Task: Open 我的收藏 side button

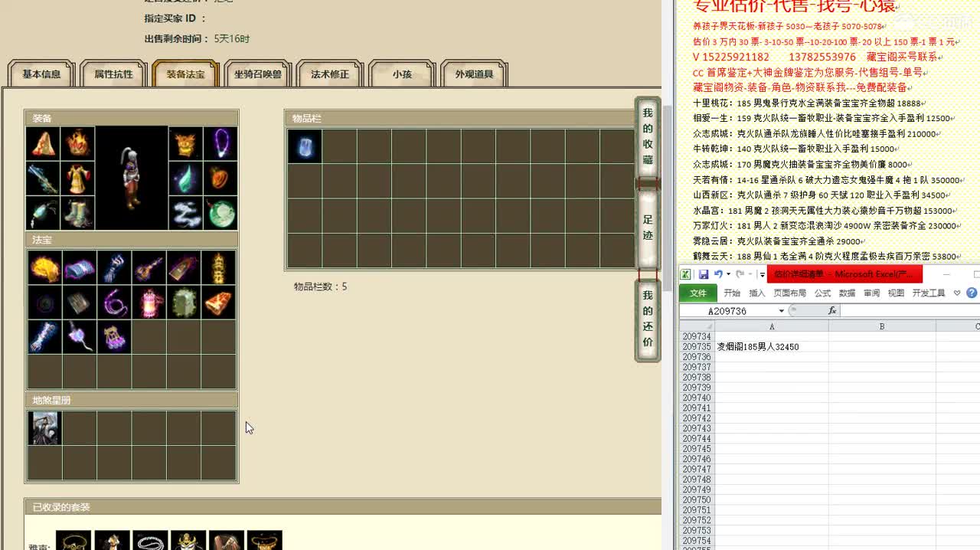Action: point(648,137)
